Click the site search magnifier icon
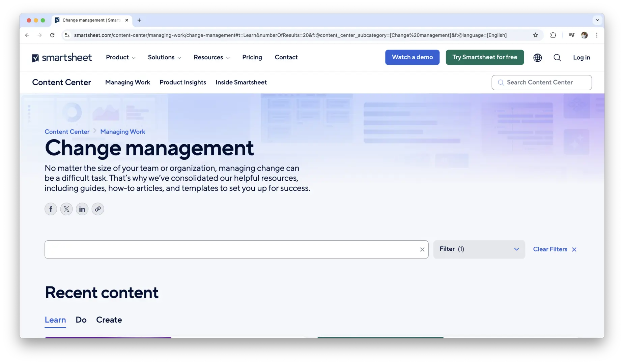 coord(557,58)
